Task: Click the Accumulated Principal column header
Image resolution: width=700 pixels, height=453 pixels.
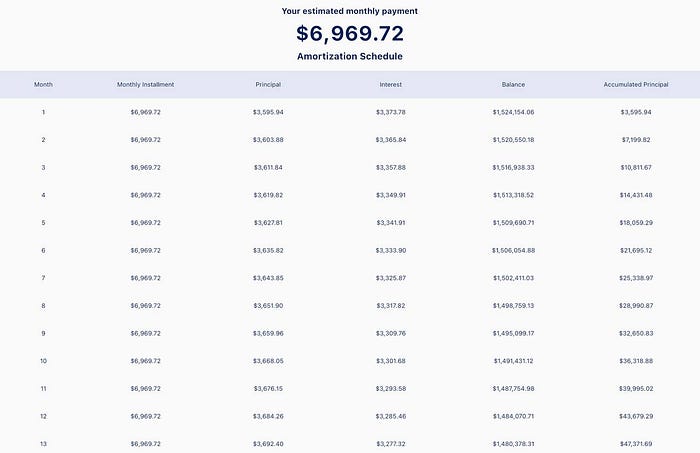Action: (x=636, y=84)
